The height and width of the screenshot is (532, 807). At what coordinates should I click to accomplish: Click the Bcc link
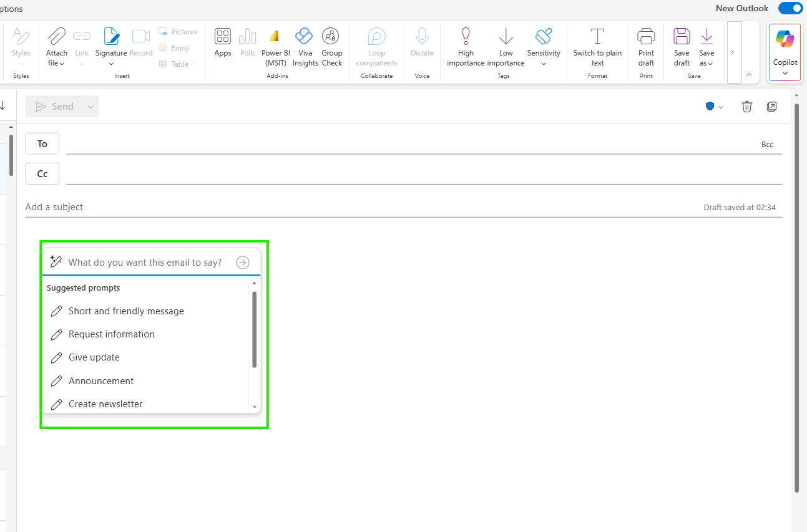coord(767,144)
